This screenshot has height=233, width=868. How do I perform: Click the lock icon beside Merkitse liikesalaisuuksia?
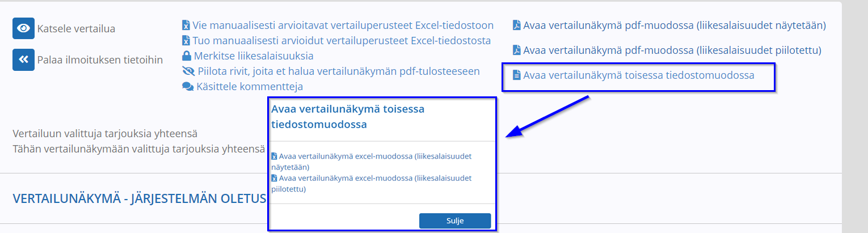click(186, 56)
